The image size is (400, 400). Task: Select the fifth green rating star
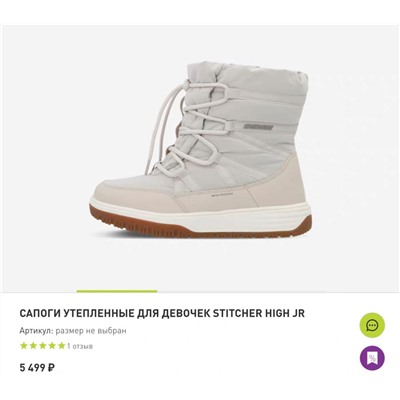click(x=61, y=346)
